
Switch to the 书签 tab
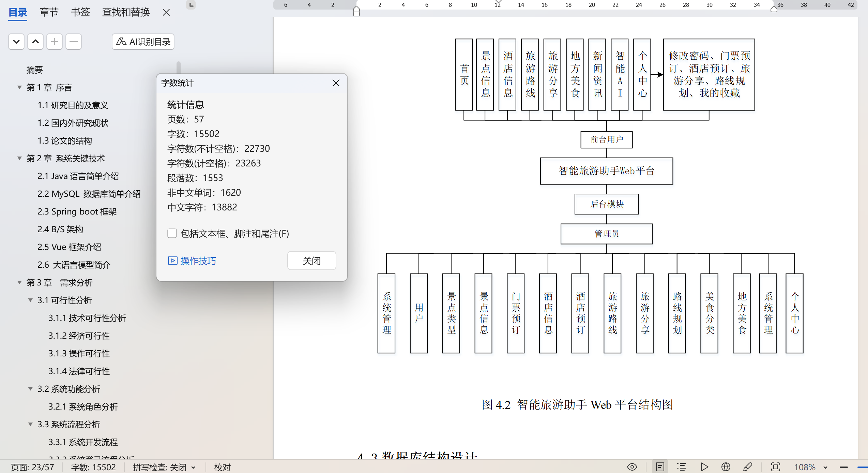click(80, 12)
